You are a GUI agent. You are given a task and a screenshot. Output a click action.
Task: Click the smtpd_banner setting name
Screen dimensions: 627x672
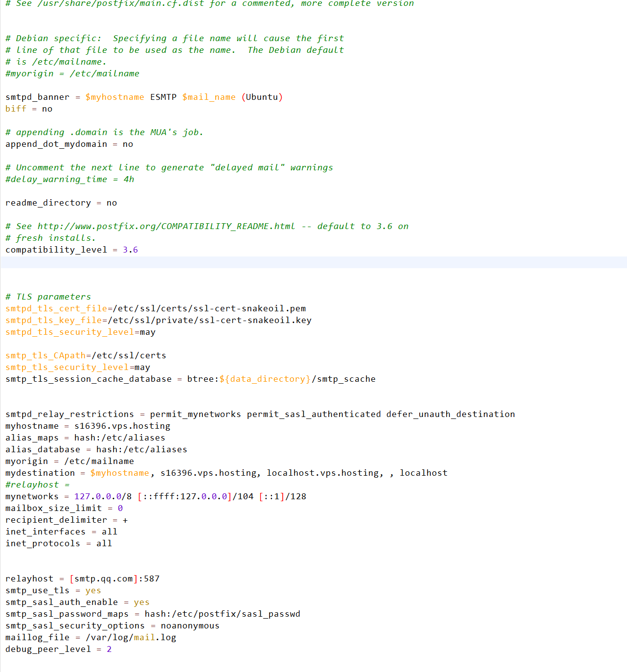pyautogui.click(x=38, y=97)
